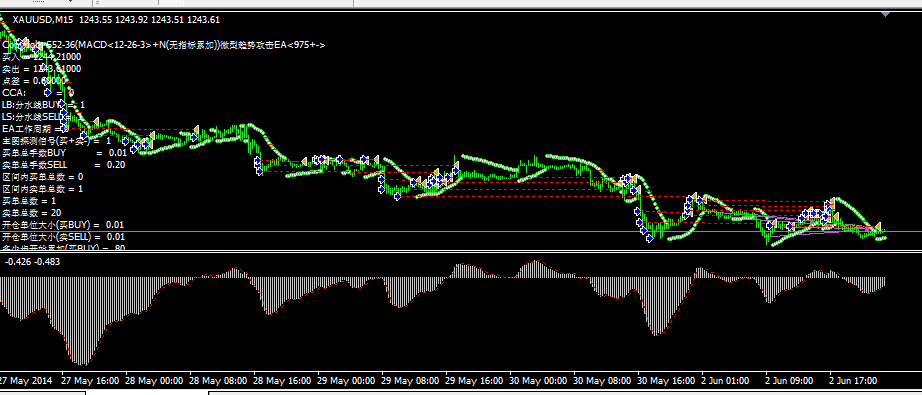Click the 27 May 2014 date label

pos(26,380)
